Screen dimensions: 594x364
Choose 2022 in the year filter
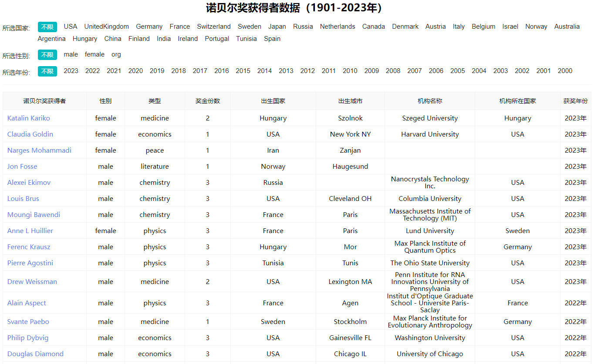(x=92, y=71)
